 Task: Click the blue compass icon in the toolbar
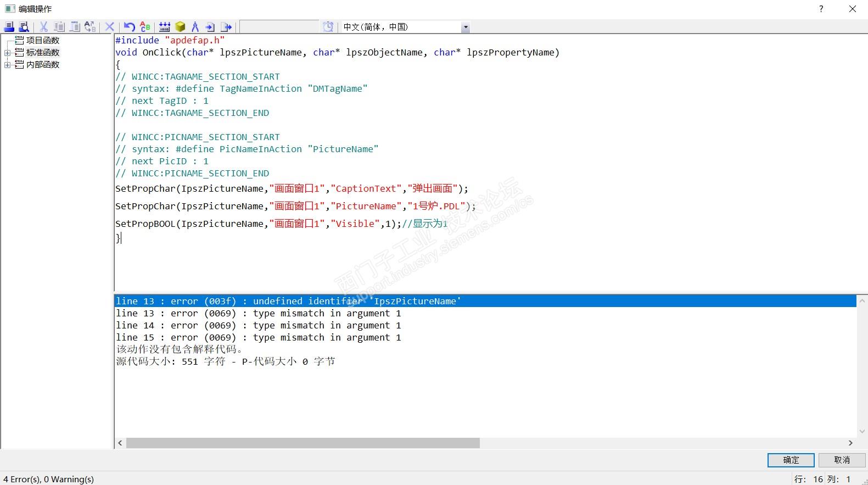coord(195,27)
